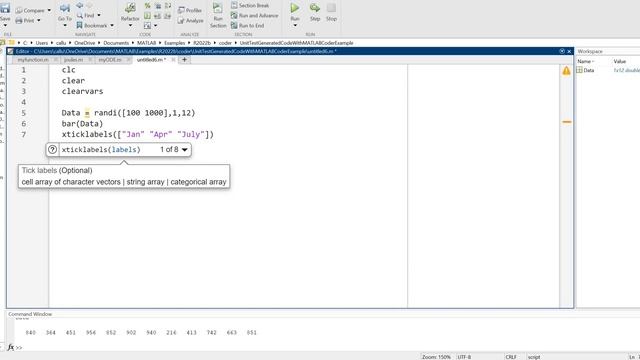Click the Find magnifier icon
Screen dimensions: 640x360
point(80,16)
